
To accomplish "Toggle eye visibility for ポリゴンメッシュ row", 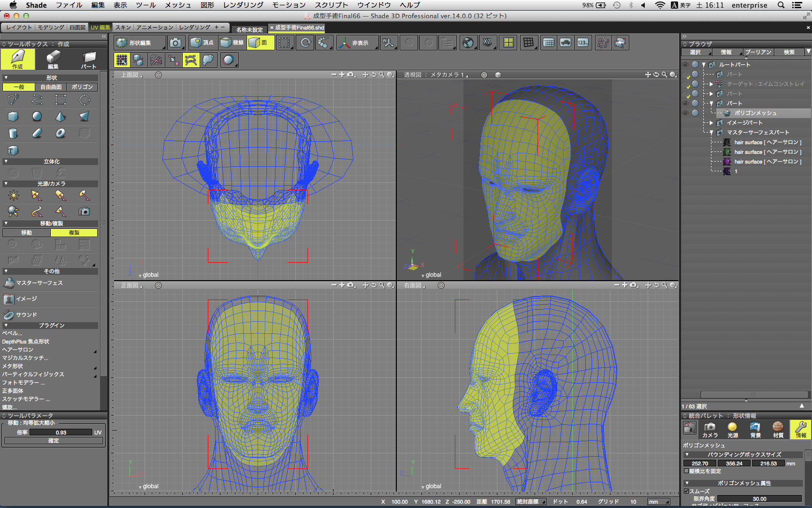I will [x=685, y=113].
